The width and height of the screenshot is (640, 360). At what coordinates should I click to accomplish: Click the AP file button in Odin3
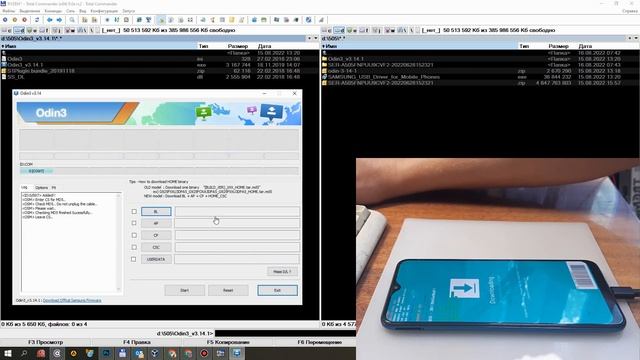click(156, 223)
